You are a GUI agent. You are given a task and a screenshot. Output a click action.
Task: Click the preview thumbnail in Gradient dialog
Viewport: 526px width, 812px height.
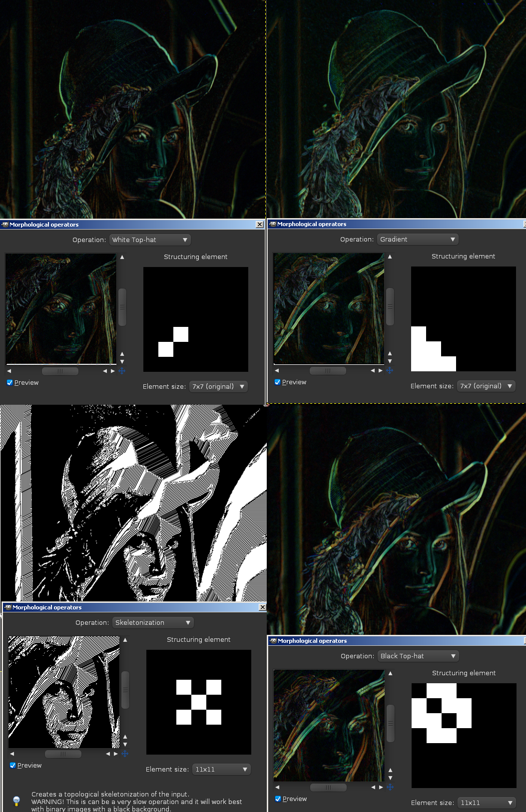point(329,308)
